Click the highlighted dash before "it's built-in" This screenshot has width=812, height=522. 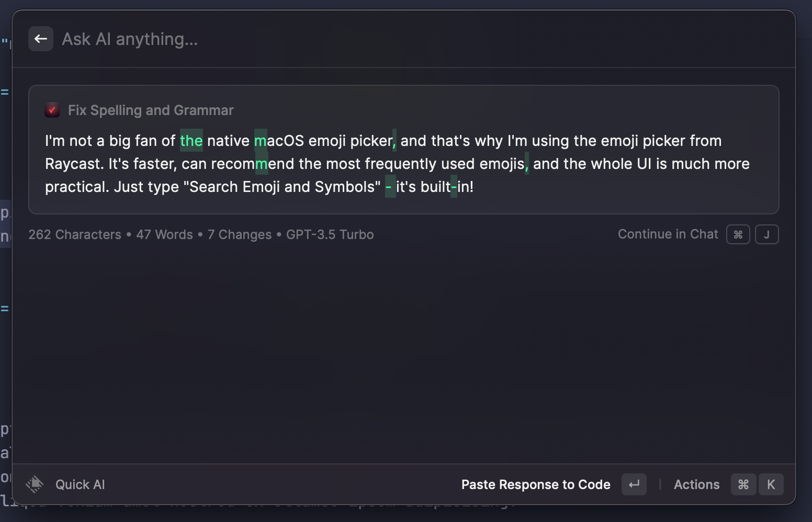[x=389, y=187]
